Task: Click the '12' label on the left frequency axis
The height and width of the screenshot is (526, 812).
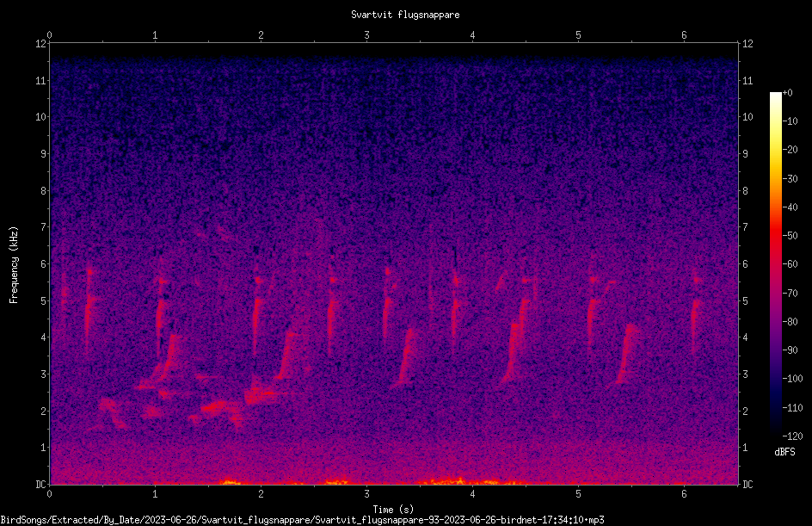Action: [40, 44]
